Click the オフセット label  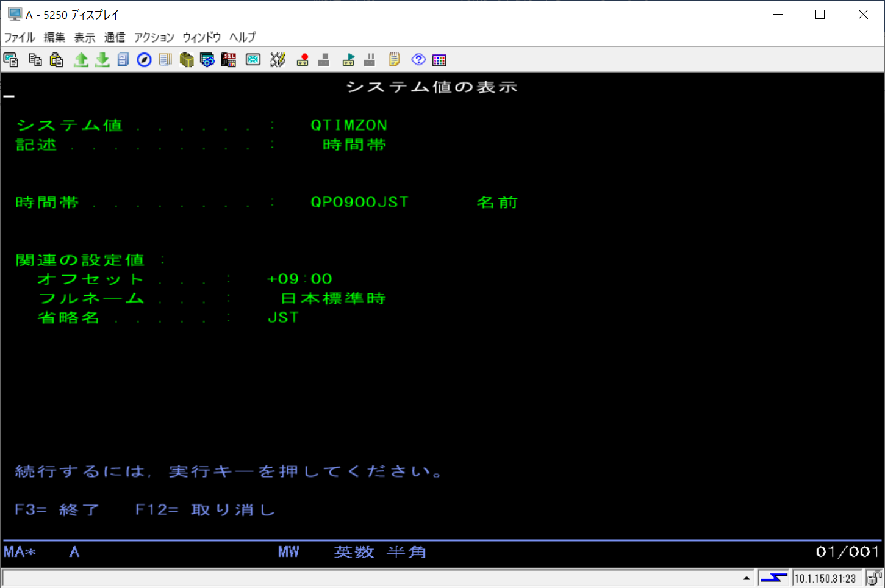click(x=90, y=279)
